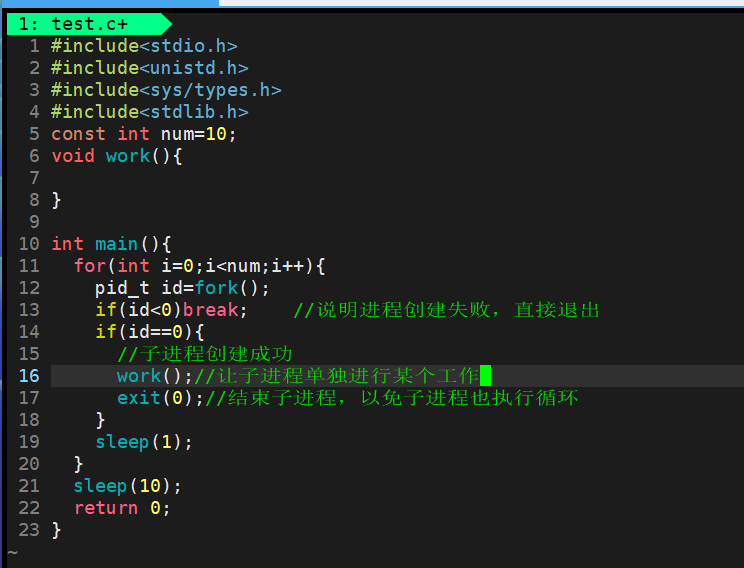Click the 'return 0;' line
The image size is (744, 568).
[x=122, y=508]
